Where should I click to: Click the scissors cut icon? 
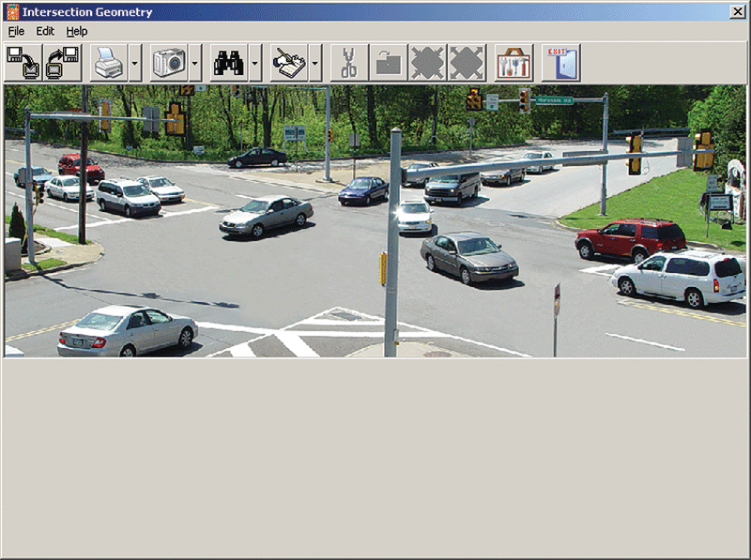click(x=349, y=63)
